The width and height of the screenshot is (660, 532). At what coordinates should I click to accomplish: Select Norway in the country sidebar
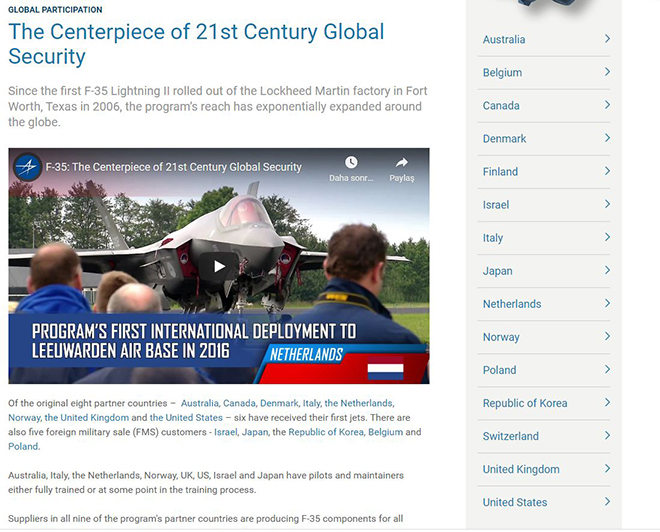click(x=501, y=337)
